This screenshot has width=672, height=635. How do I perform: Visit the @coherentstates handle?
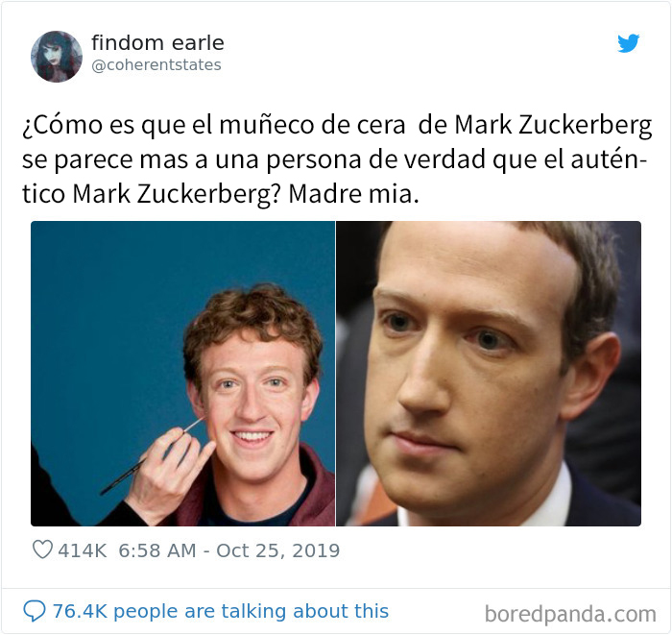[156, 65]
